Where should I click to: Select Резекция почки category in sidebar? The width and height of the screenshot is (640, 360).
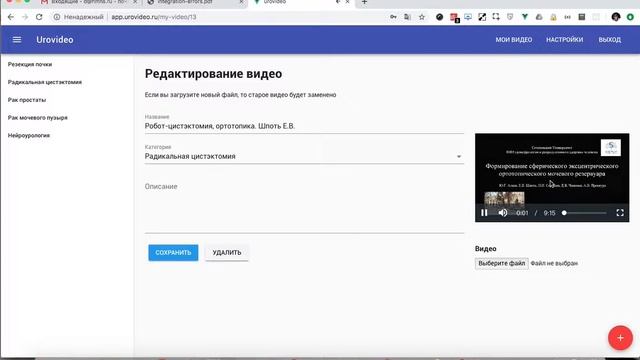click(30, 64)
